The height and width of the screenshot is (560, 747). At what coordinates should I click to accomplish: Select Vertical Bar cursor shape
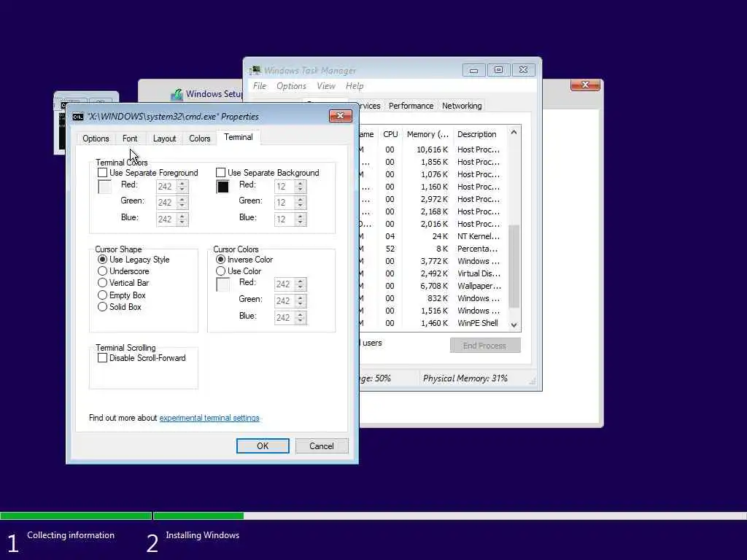(102, 283)
